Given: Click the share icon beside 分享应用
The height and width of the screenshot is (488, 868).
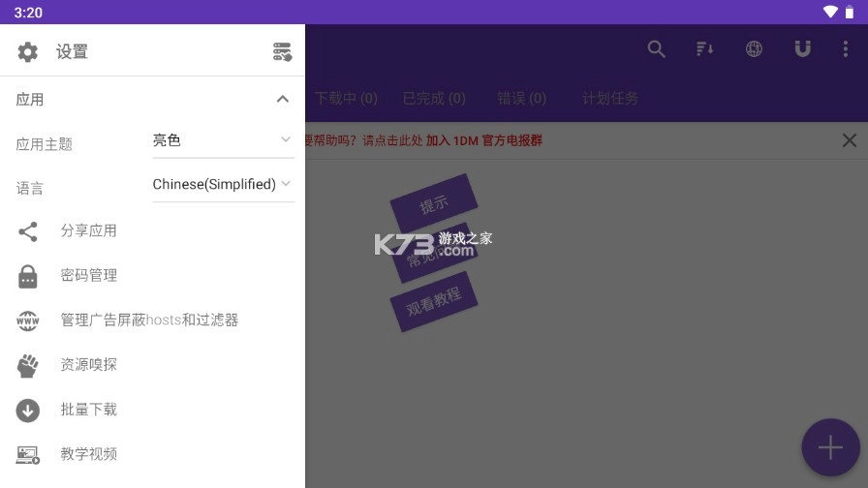Looking at the screenshot, I should point(28,231).
